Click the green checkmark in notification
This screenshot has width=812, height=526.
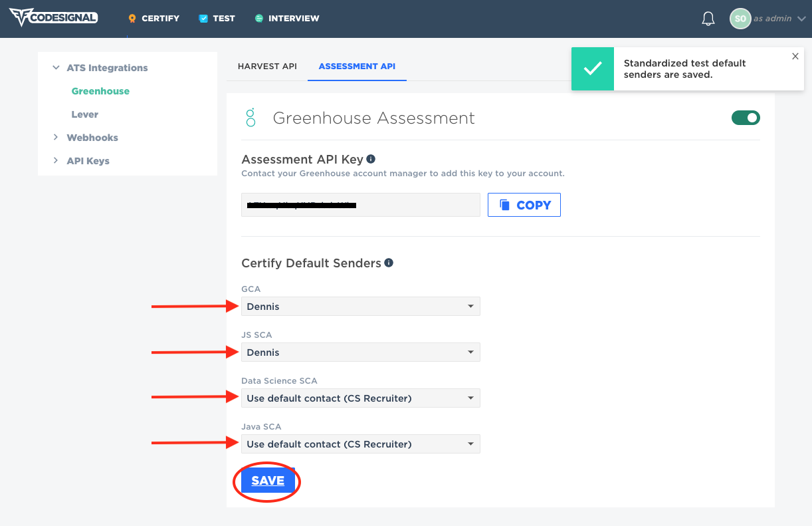[593, 68]
